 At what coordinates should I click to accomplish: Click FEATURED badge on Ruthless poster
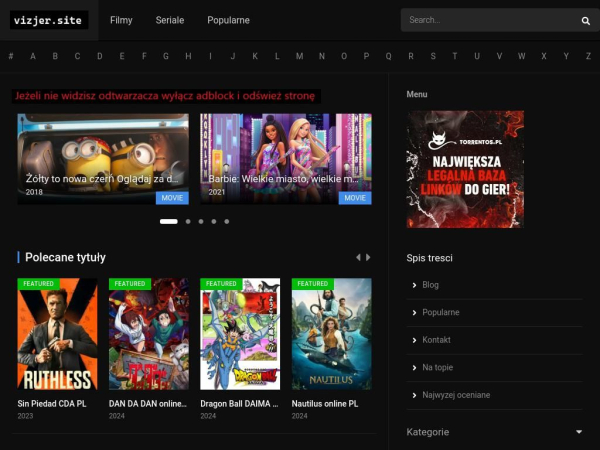click(x=38, y=284)
